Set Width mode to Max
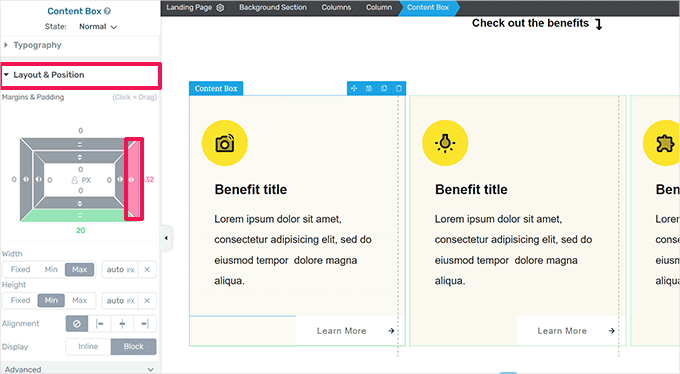 pyautogui.click(x=80, y=269)
